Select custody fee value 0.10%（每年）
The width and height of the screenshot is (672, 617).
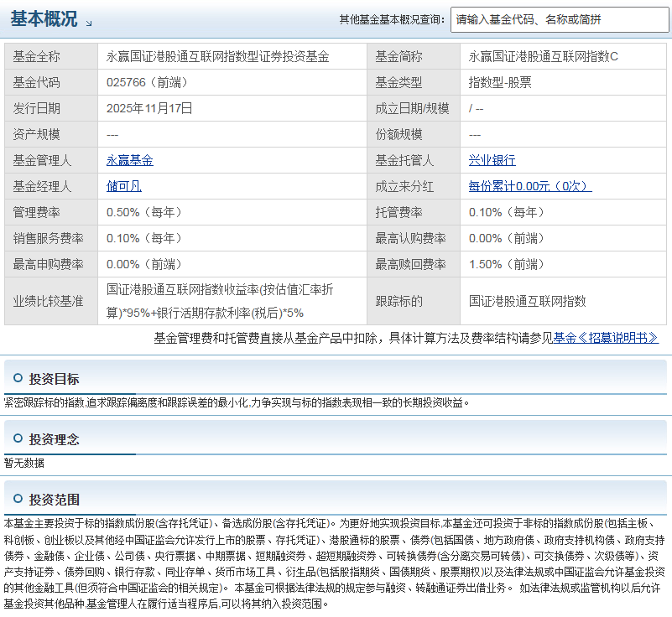tap(507, 212)
